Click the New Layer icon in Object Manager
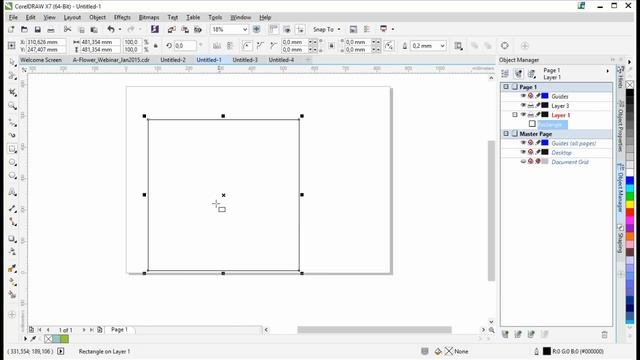This screenshot has height=360, width=640. pos(505,335)
